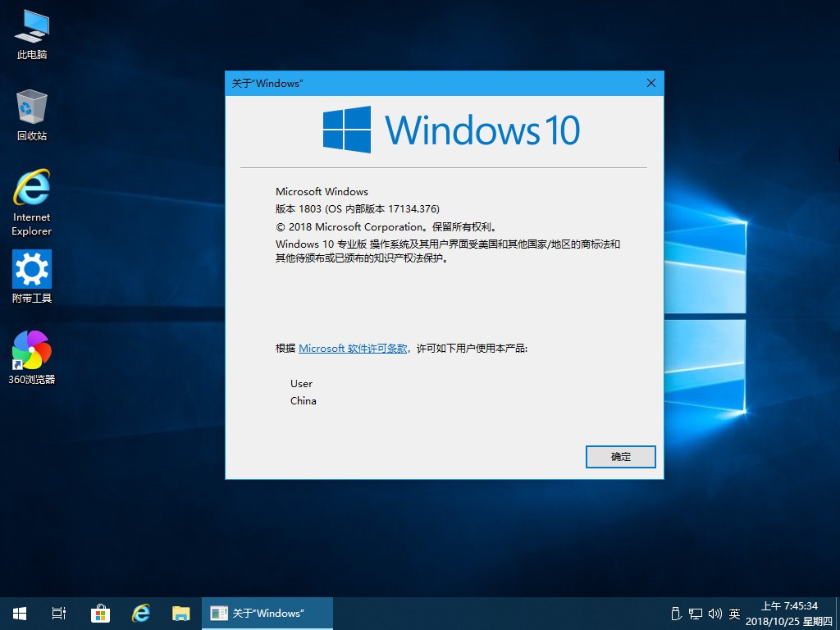Open the volume speaker tray icon
The image size is (840, 630).
(714, 614)
